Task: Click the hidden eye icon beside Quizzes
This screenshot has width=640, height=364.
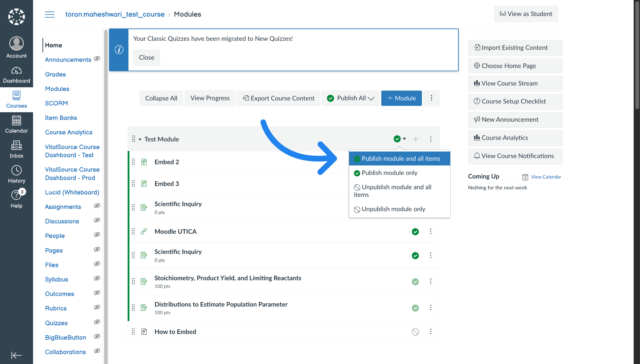Action: click(x=97, y=322)
